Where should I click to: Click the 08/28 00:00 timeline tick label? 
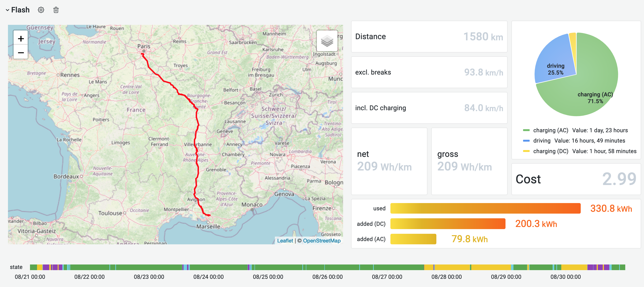point(446,277)
